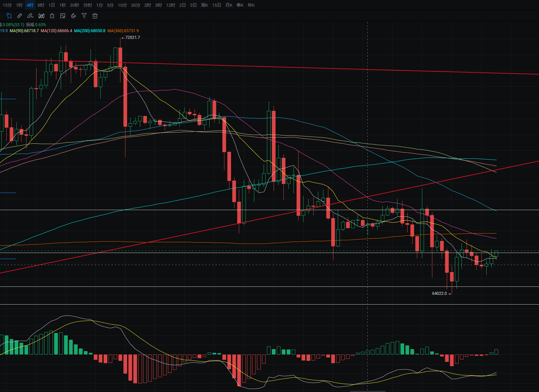The height and width of the screenshot is (392, 539).
Task: Switch to the 30秒 timeframe
Action: click(x=75, y=5)
